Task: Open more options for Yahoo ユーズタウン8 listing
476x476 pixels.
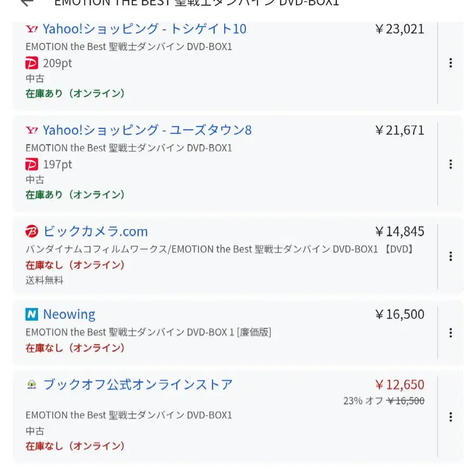Action: pyautogui.click(x=451, y=164)
